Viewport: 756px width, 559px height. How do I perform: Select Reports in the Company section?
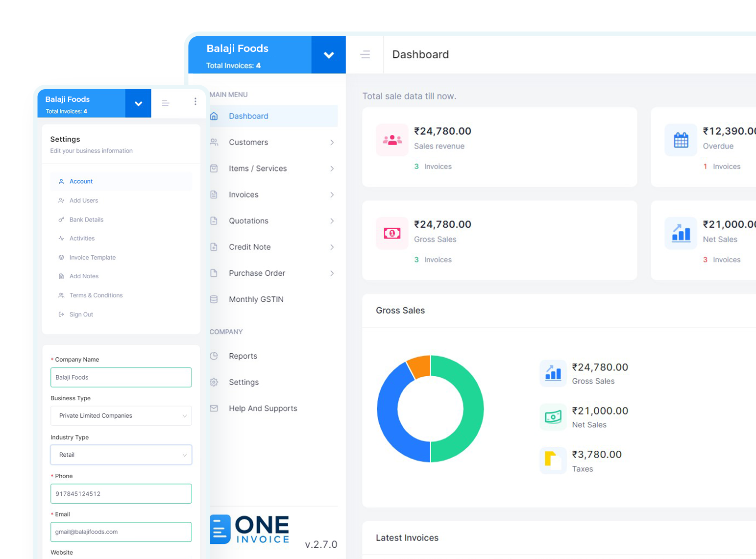[243, 356]
